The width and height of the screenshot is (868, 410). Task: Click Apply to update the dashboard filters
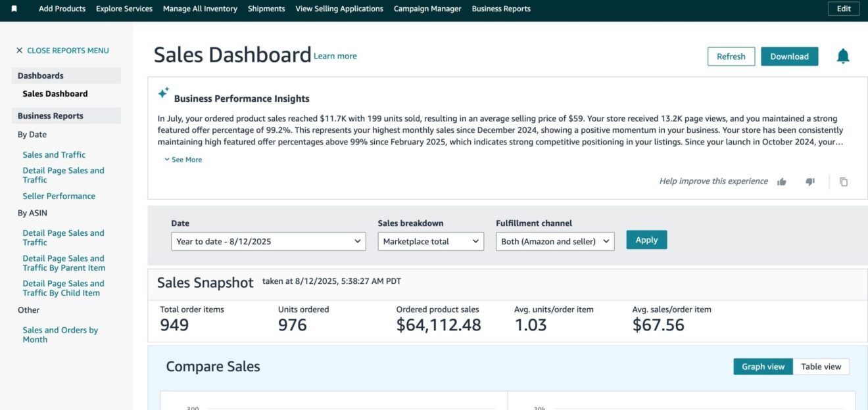[x=646, y=239]
